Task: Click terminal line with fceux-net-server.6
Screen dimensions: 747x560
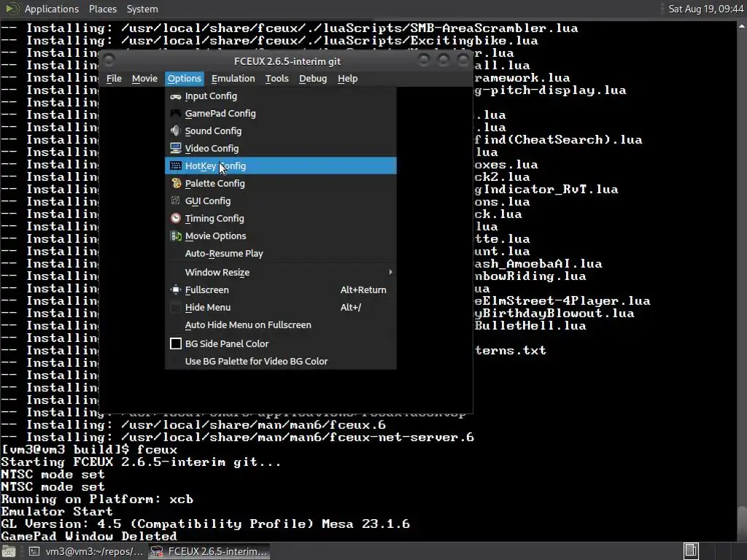Action: coord(238,437)
